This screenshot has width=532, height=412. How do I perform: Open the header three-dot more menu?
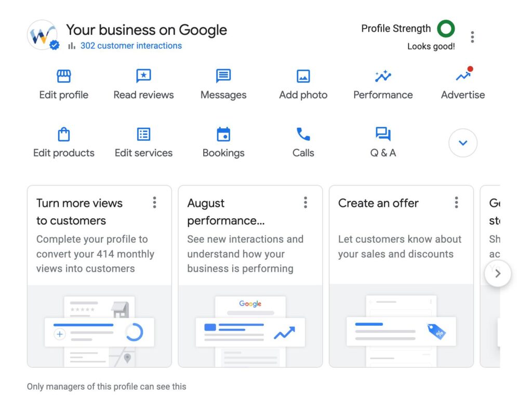472,37
